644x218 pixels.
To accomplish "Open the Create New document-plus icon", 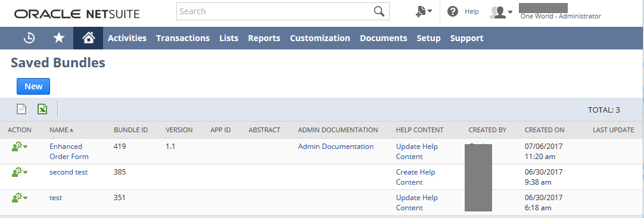I will point(424,11).
